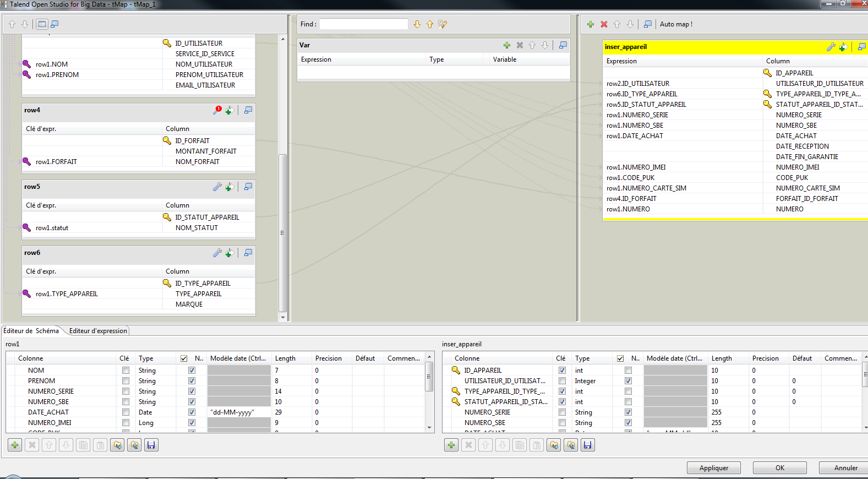Click into the Find text field
Viewport: 868px width, 479px height.
click(364, 24)
